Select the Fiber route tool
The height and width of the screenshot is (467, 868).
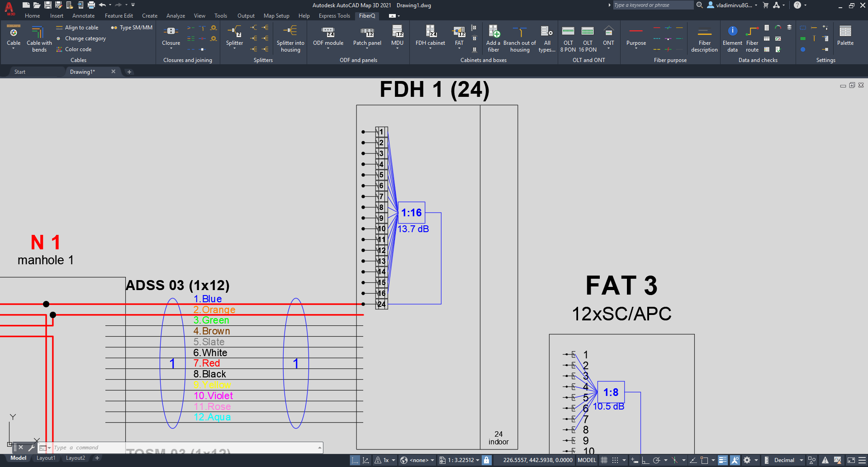coord(752,38)
